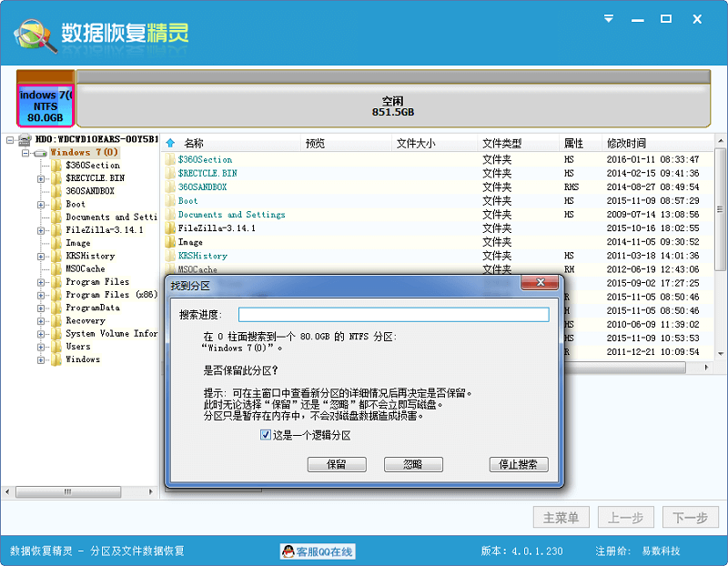This screenshot has height=566, width=728.
Task: Collapse the Windows 7 (0) partition node
Action: 25,153
